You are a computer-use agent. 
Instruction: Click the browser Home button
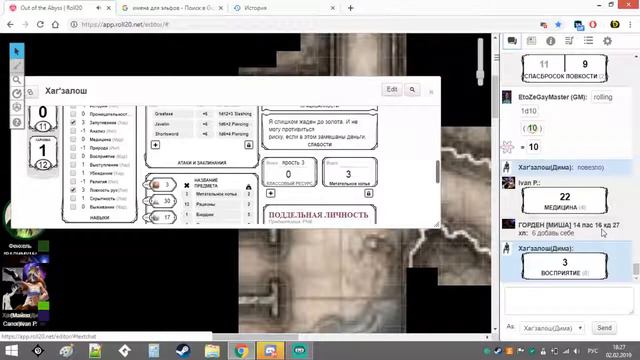coord(56,24)
